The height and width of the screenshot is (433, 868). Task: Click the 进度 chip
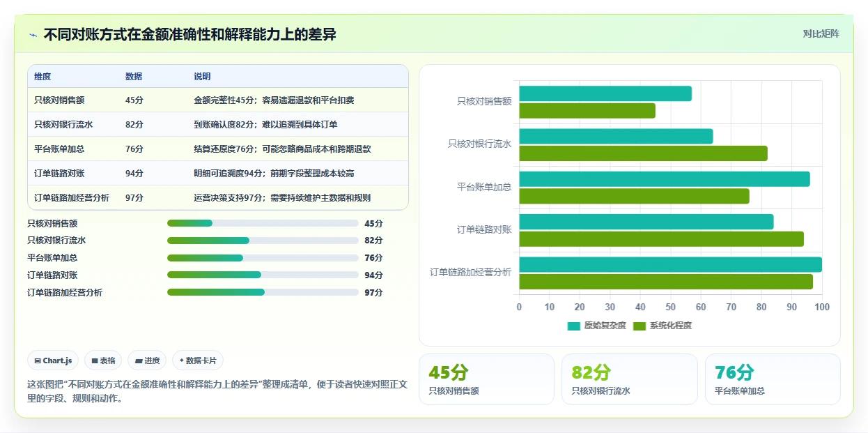pos(147,360)
